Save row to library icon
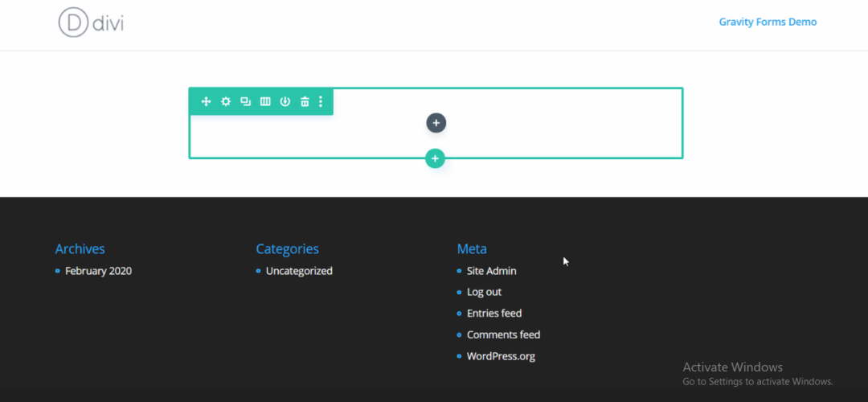This screenshot has width=868, height=402. click(285, 101)
